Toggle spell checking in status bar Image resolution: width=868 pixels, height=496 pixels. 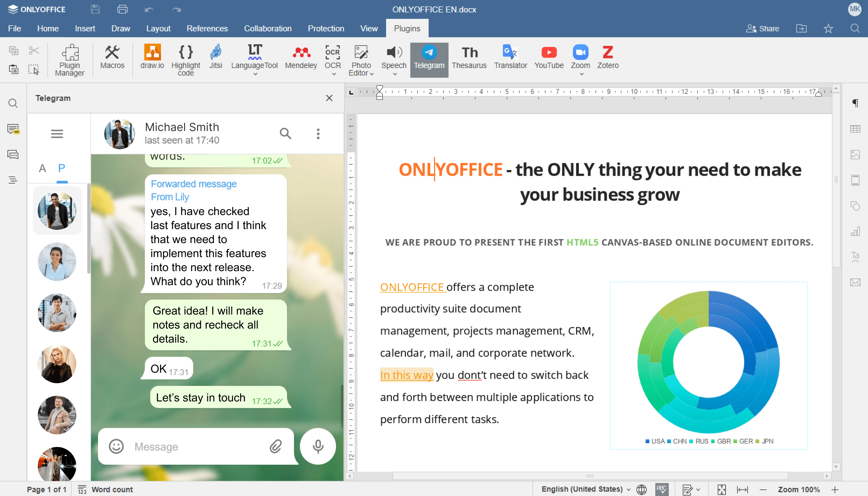point(661,489)
